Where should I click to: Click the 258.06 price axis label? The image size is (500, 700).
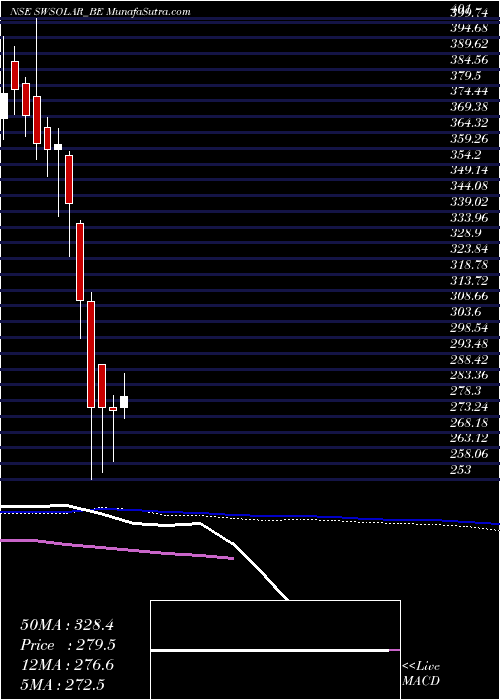470,453
